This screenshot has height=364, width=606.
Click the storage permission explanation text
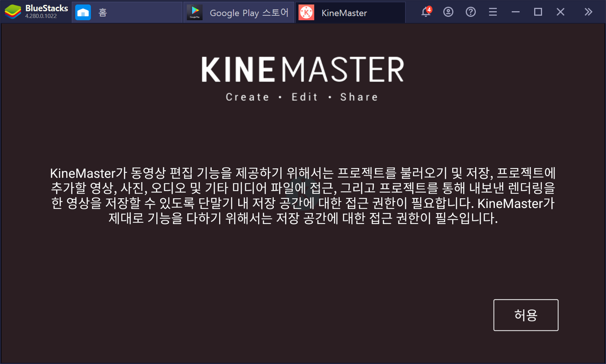[303, 195]
